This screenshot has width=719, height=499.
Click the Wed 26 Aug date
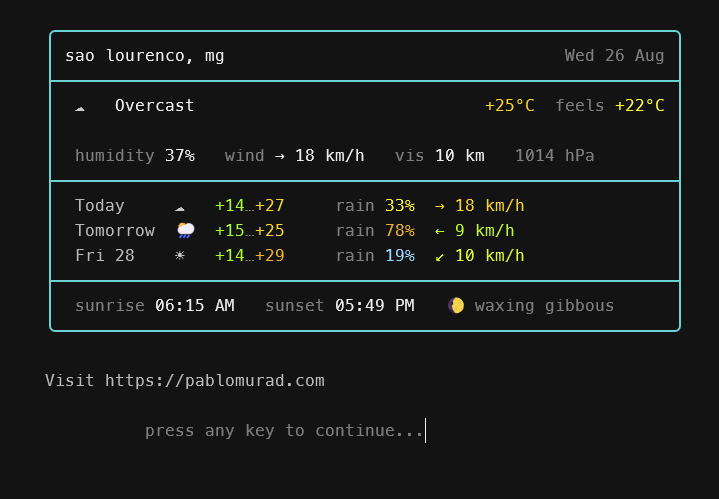coord(614,55)
